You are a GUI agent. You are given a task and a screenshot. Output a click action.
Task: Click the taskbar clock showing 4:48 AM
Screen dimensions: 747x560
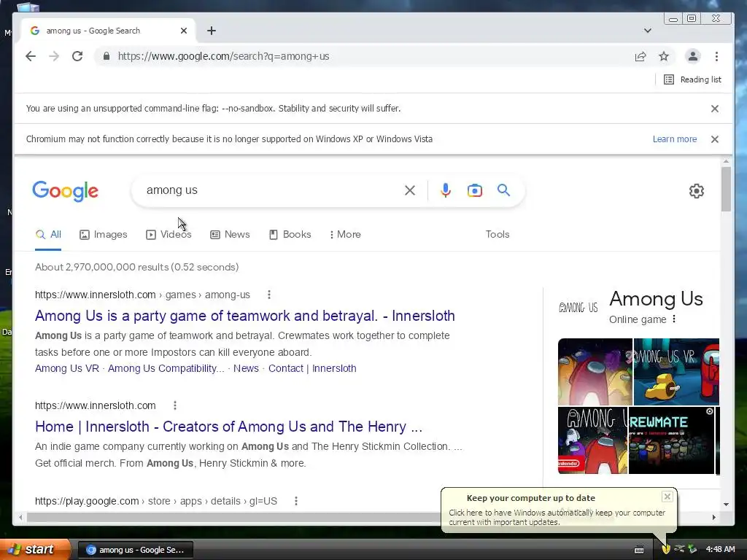tap(720, 549)
